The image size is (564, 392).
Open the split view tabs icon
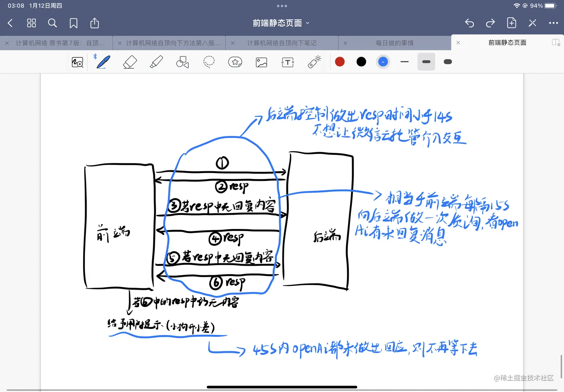point(556,43)
